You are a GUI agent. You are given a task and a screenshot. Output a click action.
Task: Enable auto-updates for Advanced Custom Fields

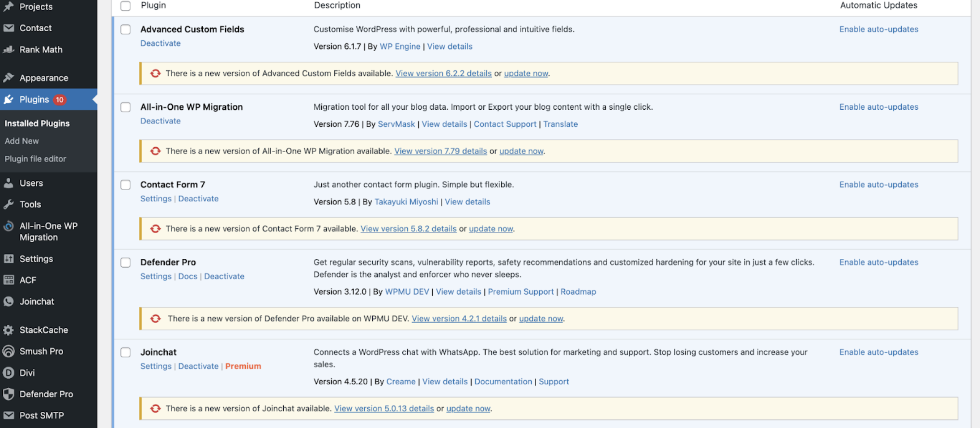[879, 29]
